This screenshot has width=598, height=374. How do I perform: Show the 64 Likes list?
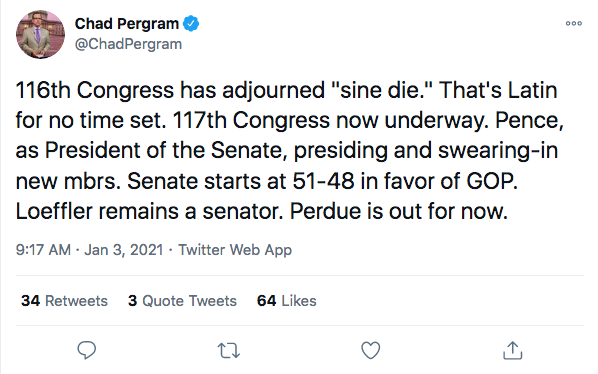[286, 301]
